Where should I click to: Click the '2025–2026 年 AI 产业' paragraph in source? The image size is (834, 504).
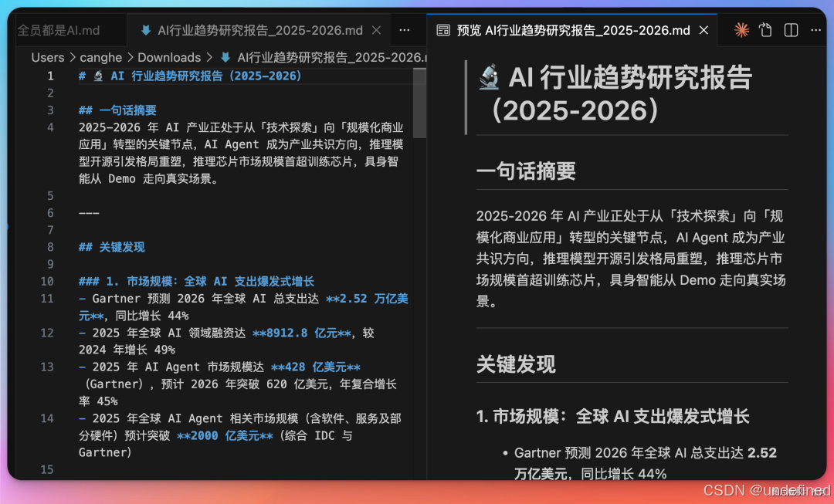coord(241,153)
